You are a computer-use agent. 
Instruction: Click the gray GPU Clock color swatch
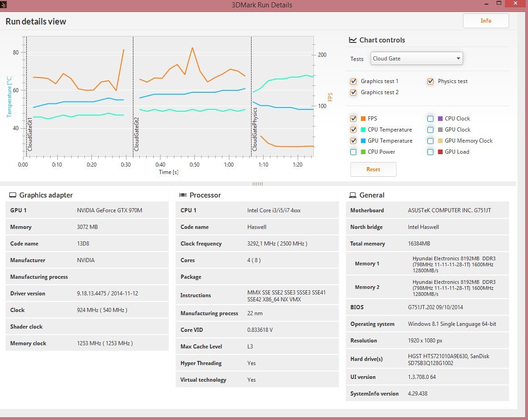point(440,130)
